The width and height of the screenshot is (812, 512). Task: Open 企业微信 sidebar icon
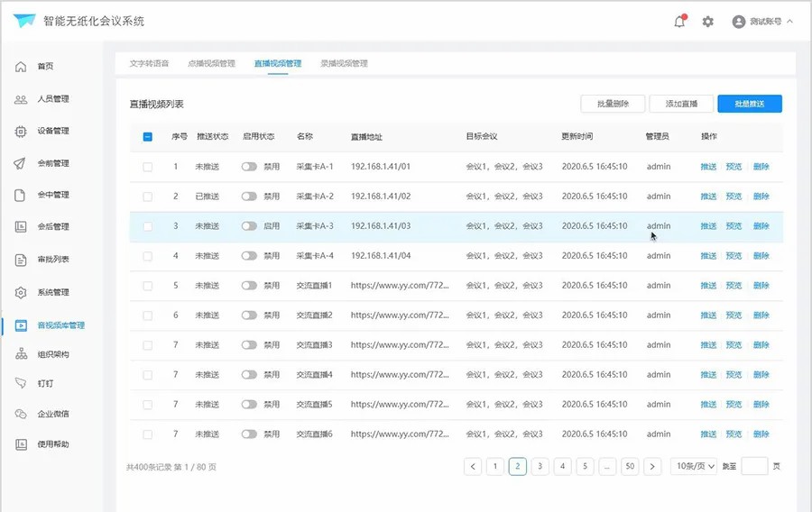[x=21, y=415]
